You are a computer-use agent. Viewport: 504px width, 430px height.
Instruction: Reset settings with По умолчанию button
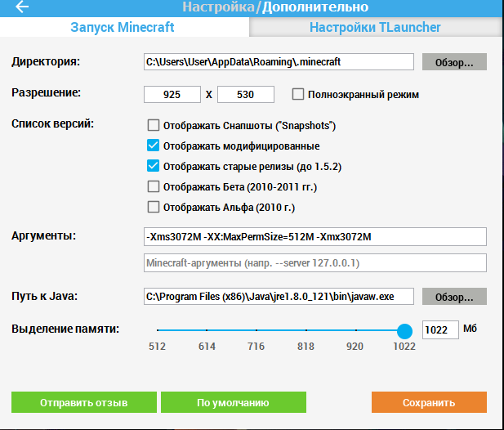[x=234, y=402]
